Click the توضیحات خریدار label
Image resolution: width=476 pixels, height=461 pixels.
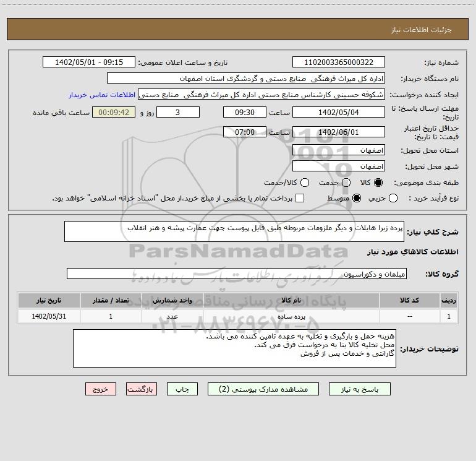click(x=430, y=349)
